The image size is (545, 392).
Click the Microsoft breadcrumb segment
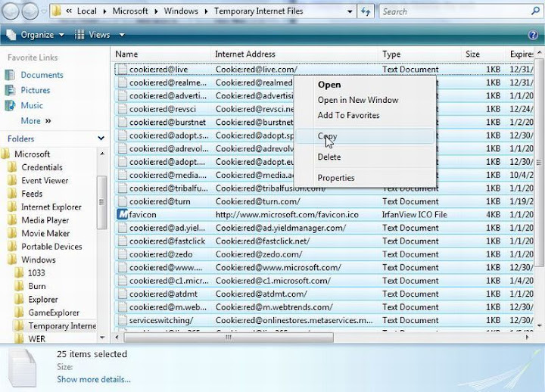(x=130, y=11)
